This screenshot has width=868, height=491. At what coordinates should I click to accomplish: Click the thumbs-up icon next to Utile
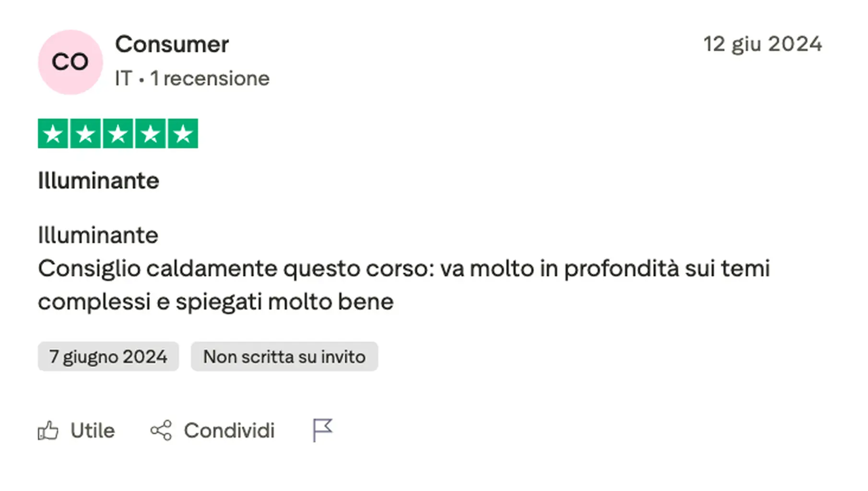tap(48, 431)
